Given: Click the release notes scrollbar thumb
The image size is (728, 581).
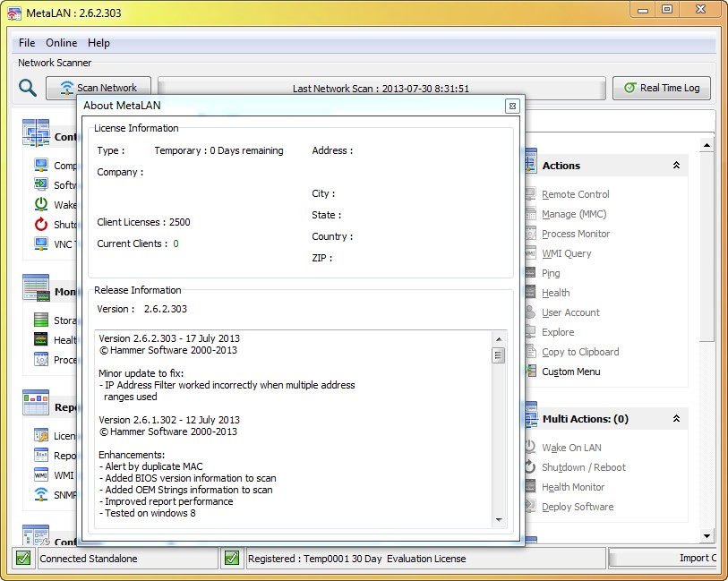Looking at the screenshot, I should click(x=499, y=355).
